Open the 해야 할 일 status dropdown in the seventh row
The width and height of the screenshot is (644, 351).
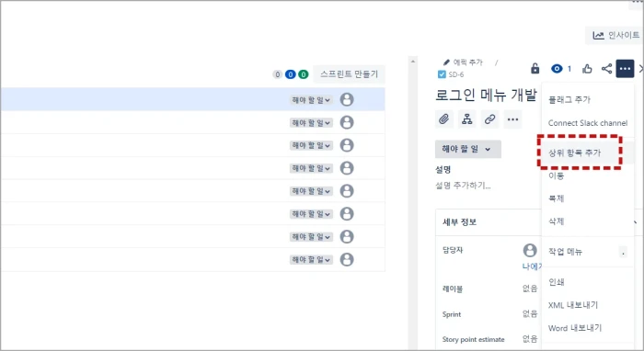click(x=311, y=237)
